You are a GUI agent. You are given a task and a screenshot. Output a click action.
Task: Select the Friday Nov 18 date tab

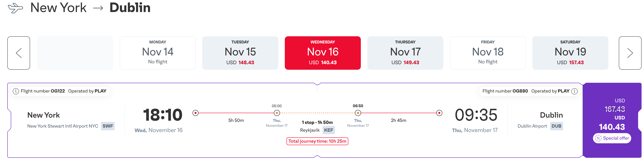click(x=487, y=53)
